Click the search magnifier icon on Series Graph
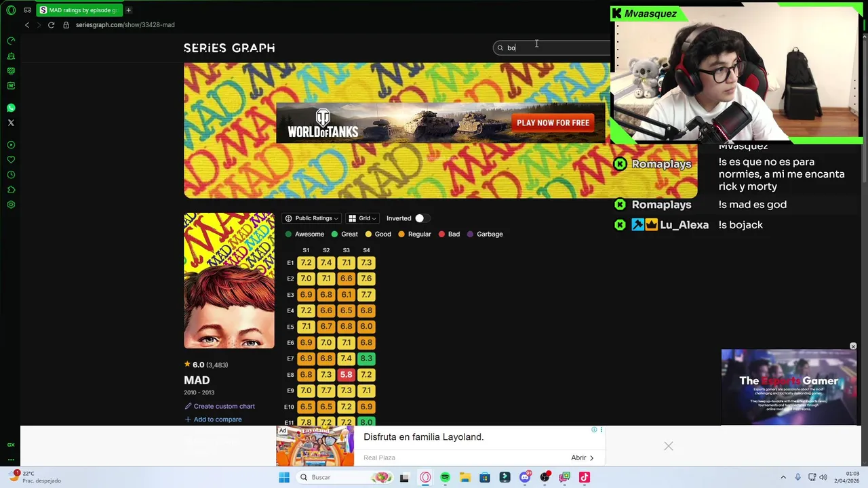 tap(500, 47)
